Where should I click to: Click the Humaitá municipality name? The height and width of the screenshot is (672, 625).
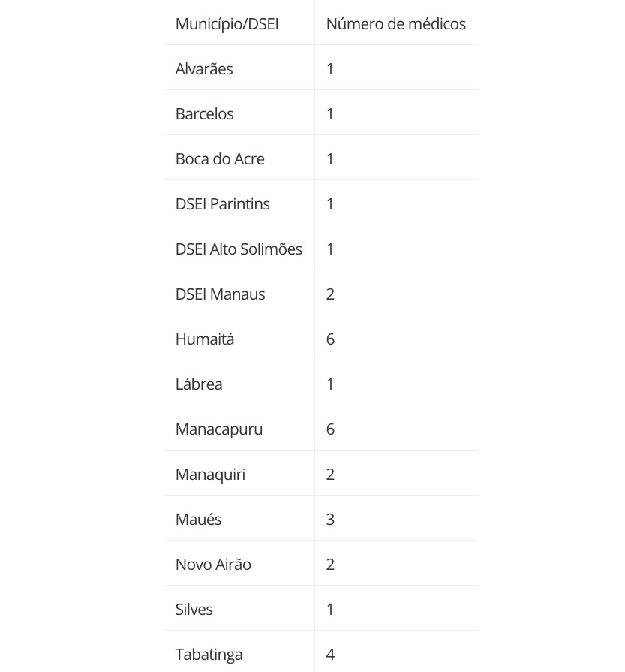click(x=205, y=339)
